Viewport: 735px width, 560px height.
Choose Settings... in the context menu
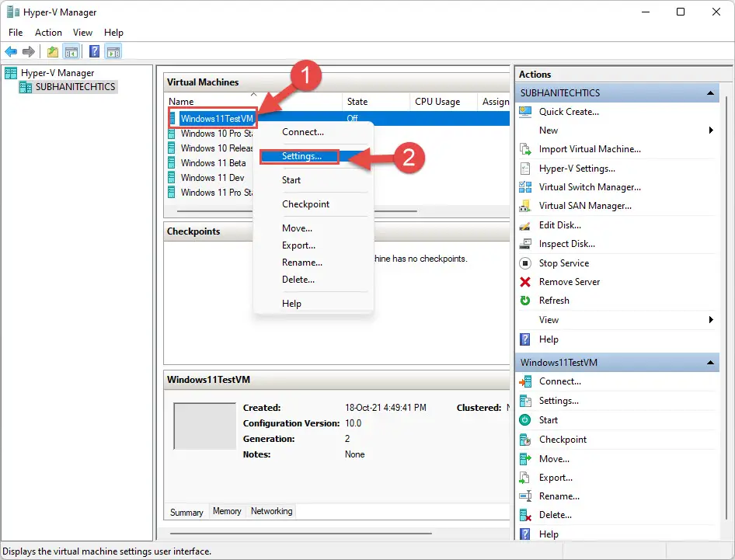(313, 156)
